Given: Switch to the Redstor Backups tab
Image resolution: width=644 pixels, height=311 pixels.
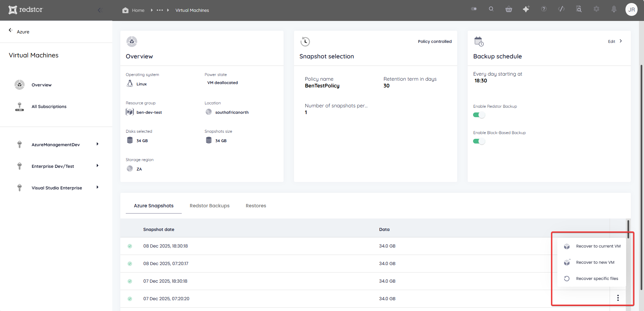Looking at the screenshot, I should (210, 206).
